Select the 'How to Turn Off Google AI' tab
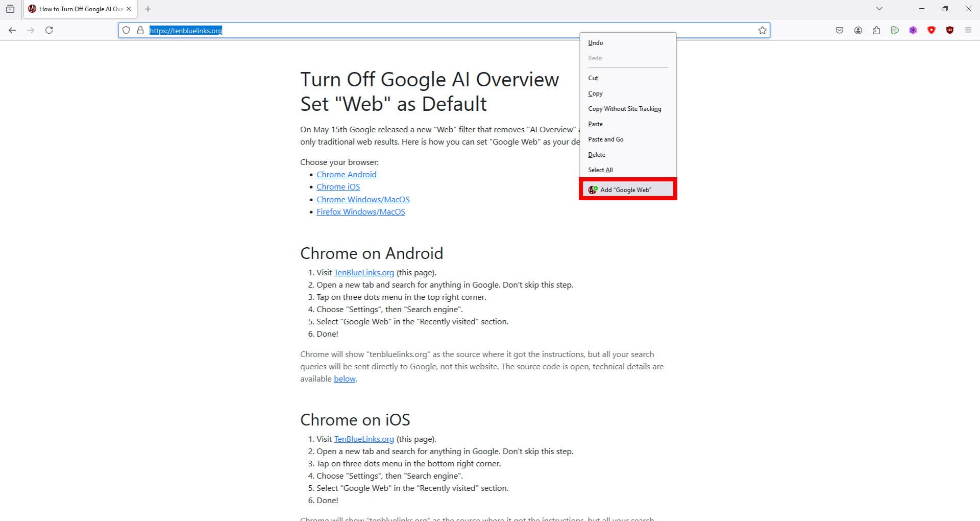Image resolution: width=980 pixels, height=521 pixels. pyautogui.click(x=80, y=9)
